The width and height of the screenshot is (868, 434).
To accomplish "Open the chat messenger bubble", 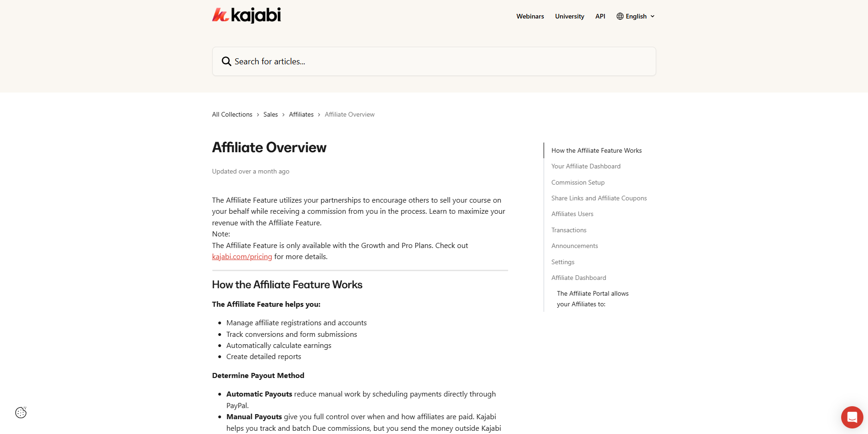I will [x=852, y=417].
